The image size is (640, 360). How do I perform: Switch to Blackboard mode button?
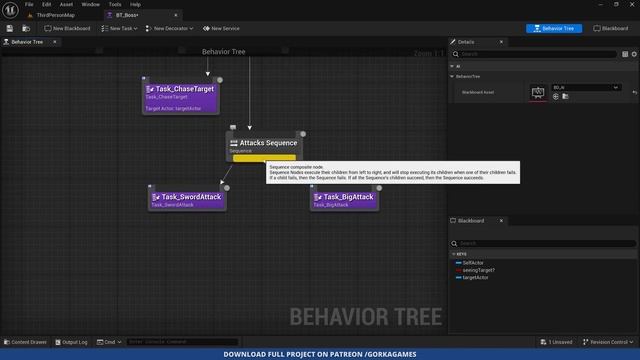click(611, 28)
